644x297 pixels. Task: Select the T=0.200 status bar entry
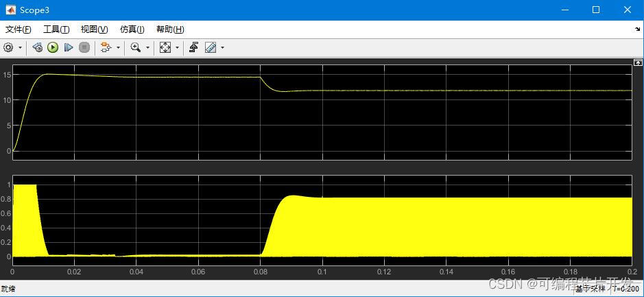click(625, 289)
